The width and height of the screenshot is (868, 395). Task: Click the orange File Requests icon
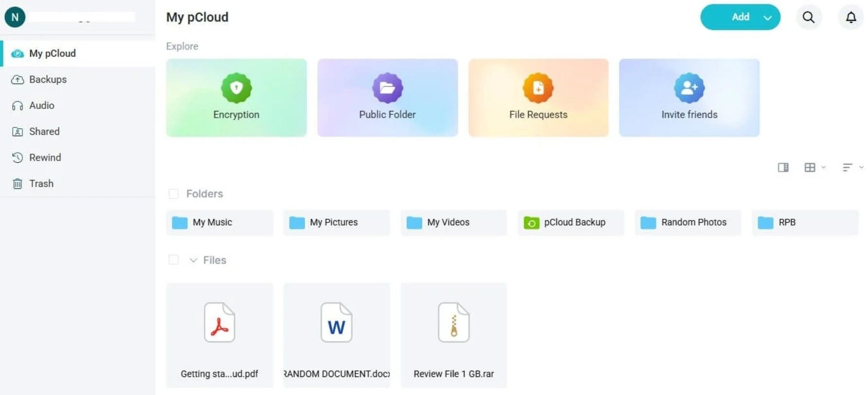coord(538,88)
